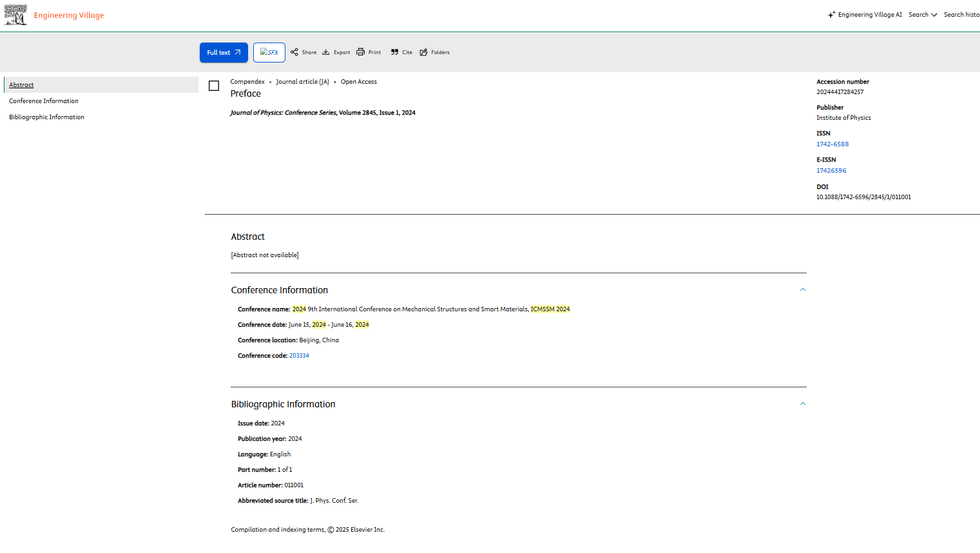Jump to Bibliographic Information in sidebar

tap(46, 117)
